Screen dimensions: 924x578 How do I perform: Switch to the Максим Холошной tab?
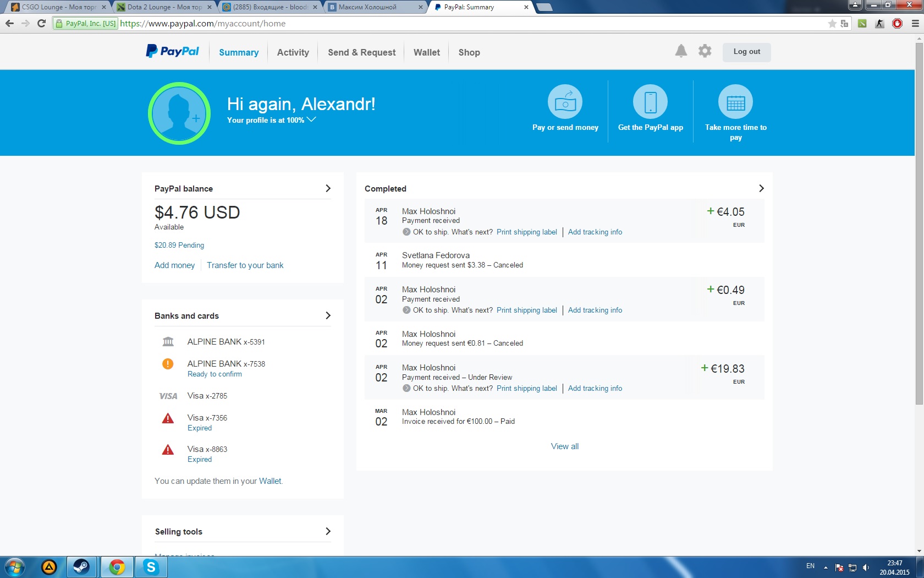coord(376,7)
